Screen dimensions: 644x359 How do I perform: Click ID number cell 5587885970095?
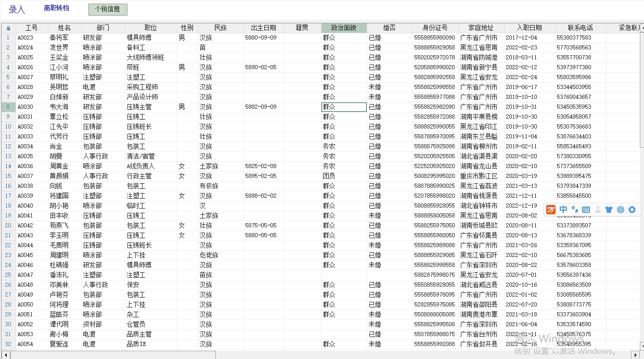pyautogui.click(x=435, y=137)
